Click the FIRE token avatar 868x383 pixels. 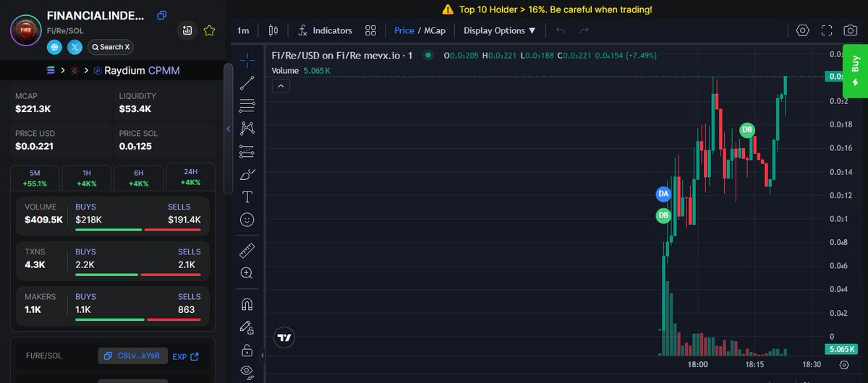pos(25,30)
